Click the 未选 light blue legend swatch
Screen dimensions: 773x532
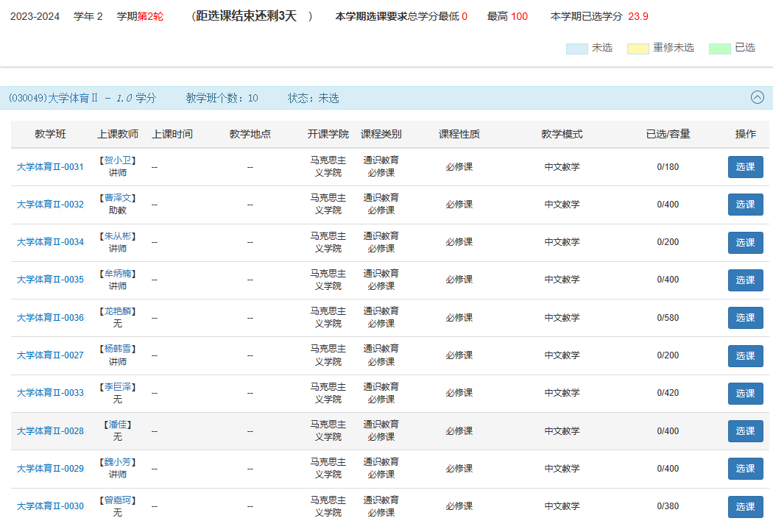pyautogui.click(x=576, y=49)
